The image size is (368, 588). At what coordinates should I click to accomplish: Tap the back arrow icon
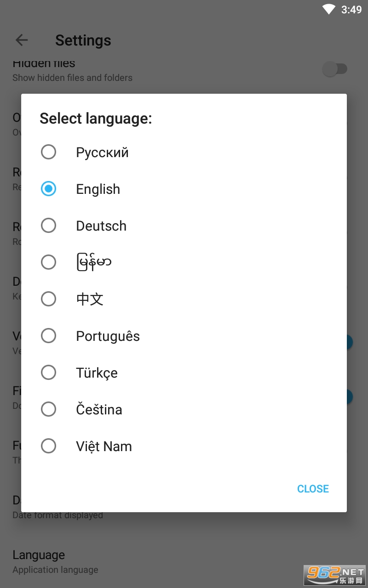tap(22, 40)
